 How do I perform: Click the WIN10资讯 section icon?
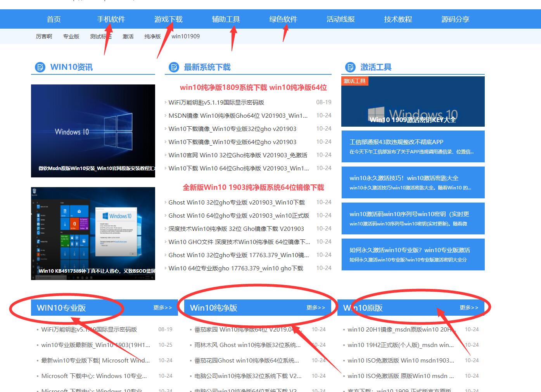tap(40, 67)
